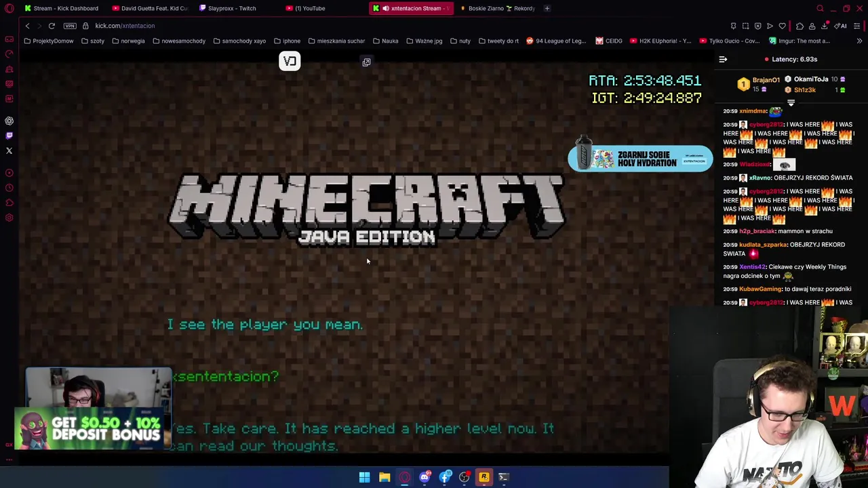
Task: Expand the leaderboard handle below gifters
Action: click(791, 103)
